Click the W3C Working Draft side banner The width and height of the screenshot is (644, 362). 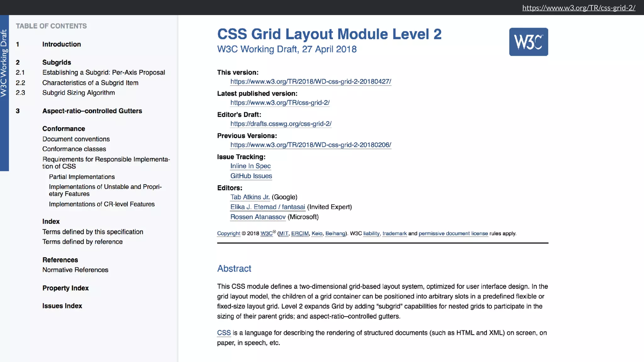(x=4, y=63)
